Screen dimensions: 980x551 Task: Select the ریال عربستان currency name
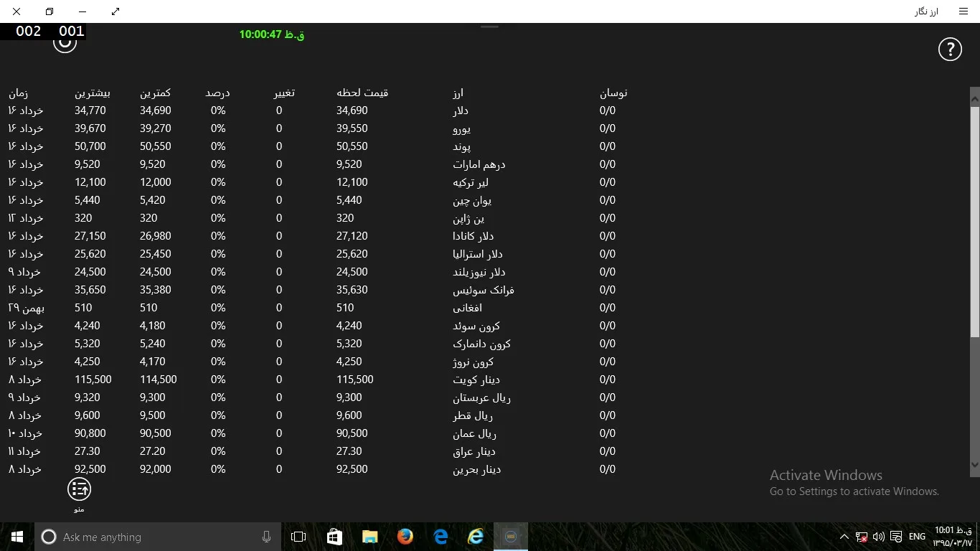click(481, 397)
